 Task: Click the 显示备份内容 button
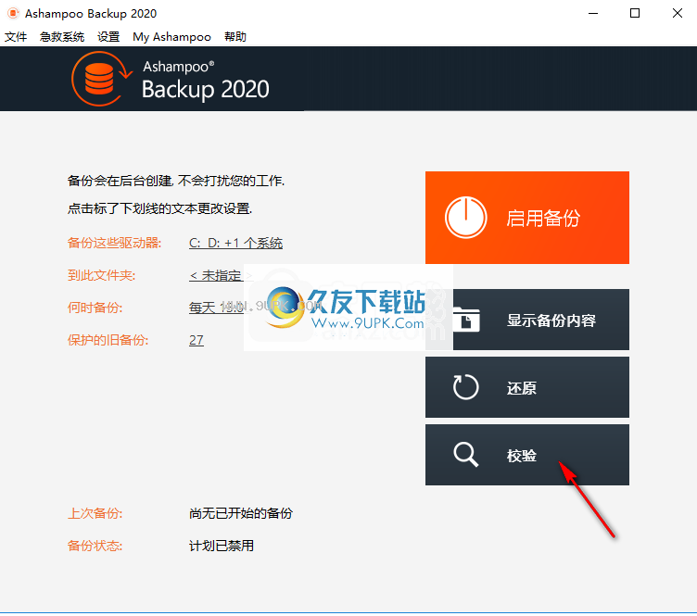coord(527,320)
